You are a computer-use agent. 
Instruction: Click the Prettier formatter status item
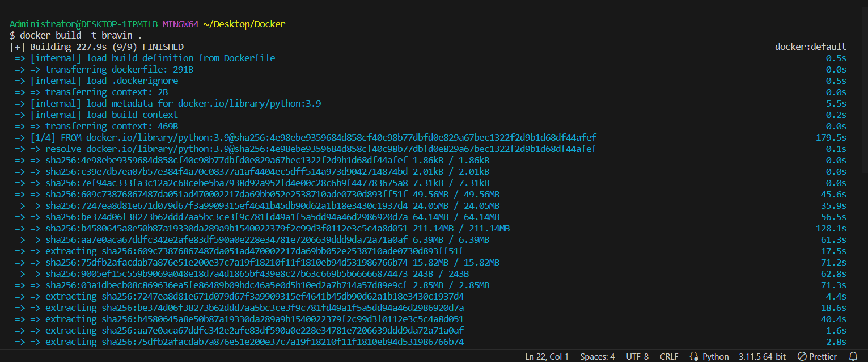click(x=817, y=356)
